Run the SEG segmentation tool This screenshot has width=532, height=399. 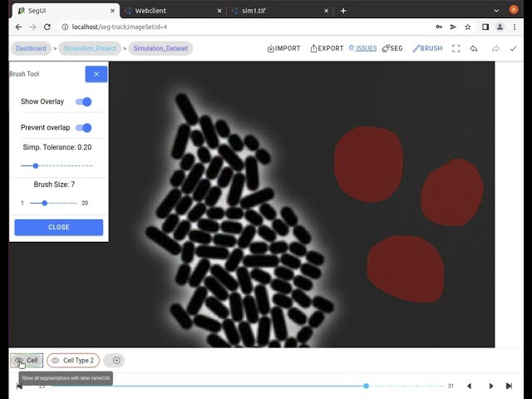392,48
